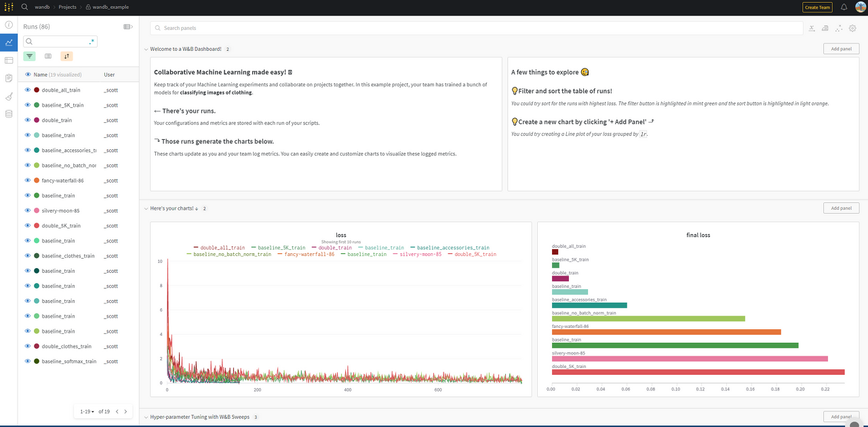Expand runs table with the table-arrow icon
868x427 pixels.
click(127, 26)
